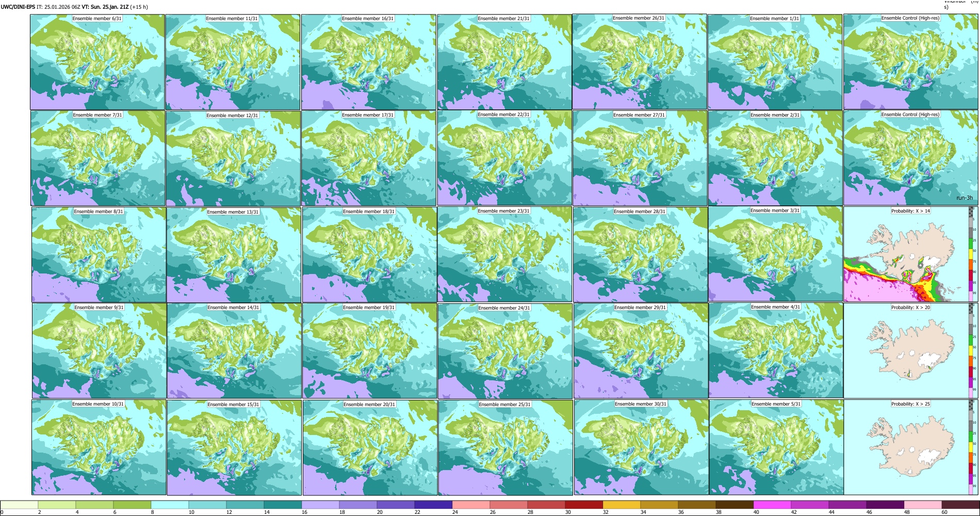The image size is (980, 516).
Task: Click the 16–18 m/s lavender swatch
Action: point(320,505)
